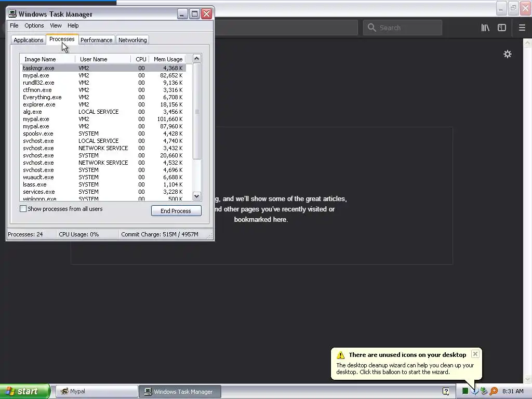Open new tab customize gear icon
Screen dimensions: 532x399
pyautogui.click(x=507, y=54)
